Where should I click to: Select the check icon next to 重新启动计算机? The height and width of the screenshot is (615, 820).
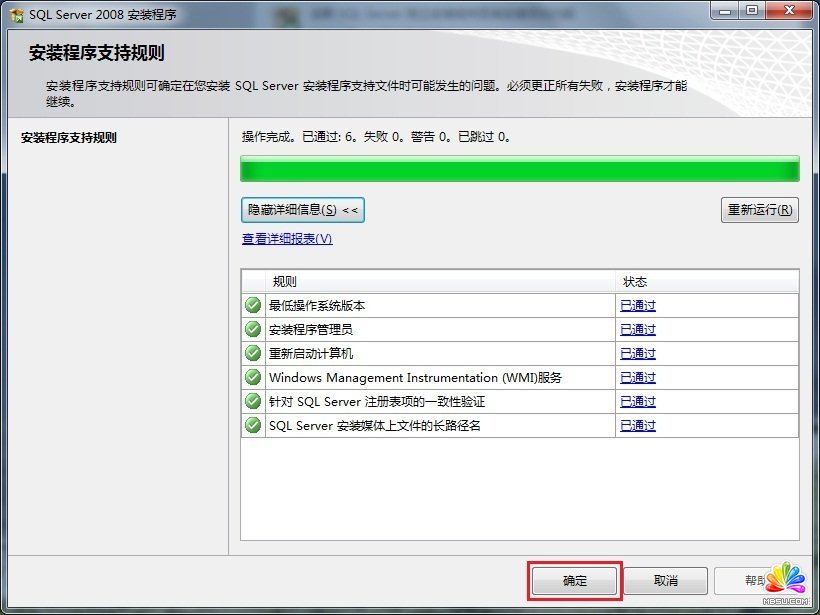(253, 353)
